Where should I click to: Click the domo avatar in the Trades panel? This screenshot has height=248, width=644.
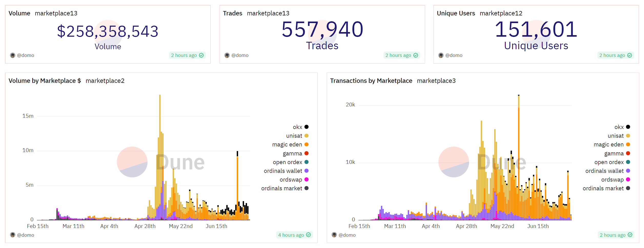point(227,55)
